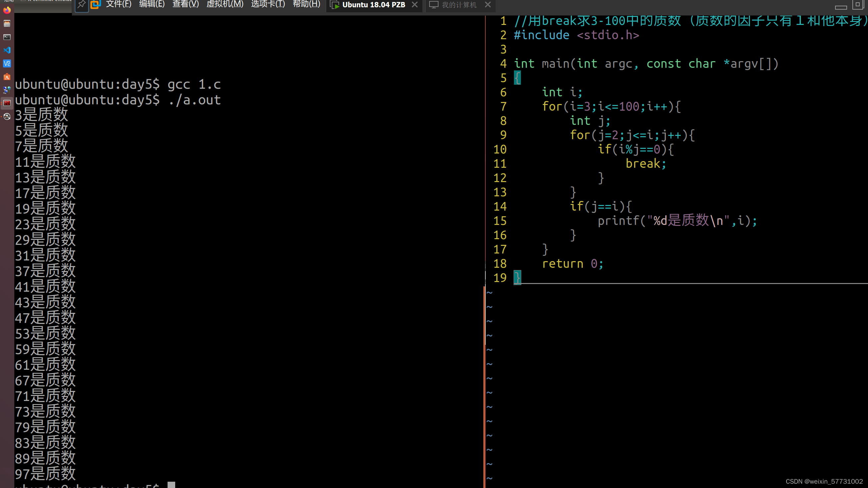The image size is (868, 488).
Task: Expand the 查看(V) menu
Action: [x=186, y=4]
